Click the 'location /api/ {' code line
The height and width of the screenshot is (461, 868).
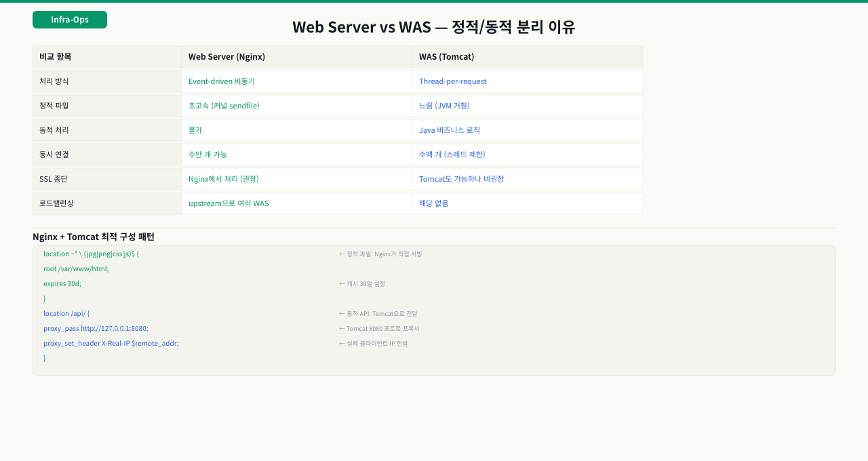66,313
